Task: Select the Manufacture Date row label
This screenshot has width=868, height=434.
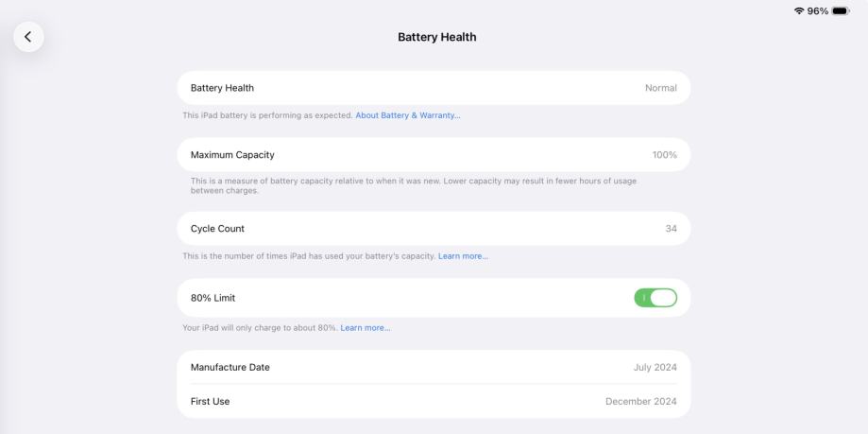Action: 230,367
